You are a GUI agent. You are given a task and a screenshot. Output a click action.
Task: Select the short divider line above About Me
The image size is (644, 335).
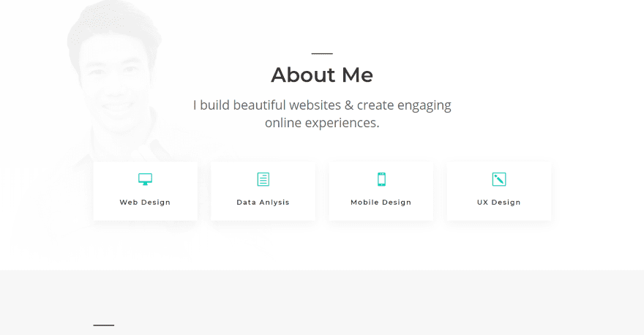pos(322,53)
